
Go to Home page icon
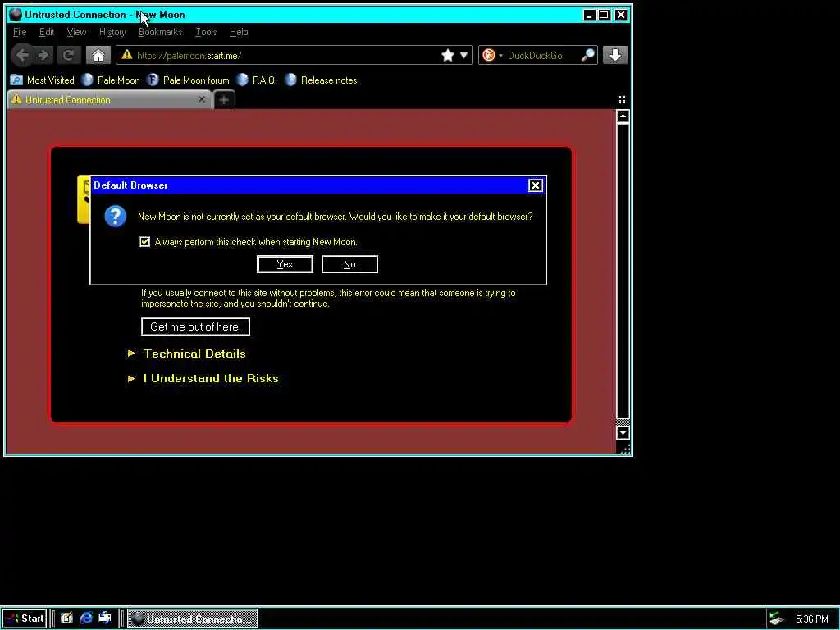click(98, 55)
